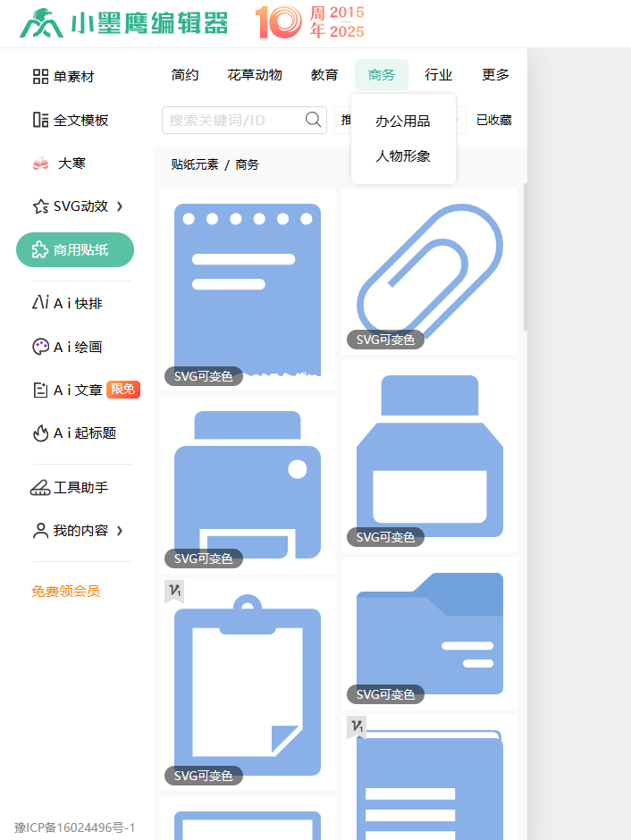The height and width of the screenshot is (840, 631).
Task: Open the 更多 category tab
Action: [x=495, y=75]
